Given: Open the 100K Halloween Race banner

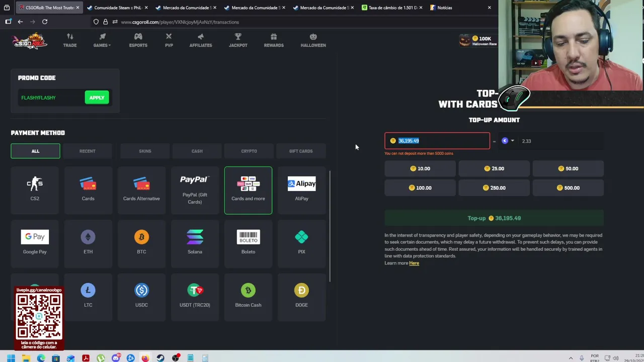Looking at the screenshot, I should pyautogui.click(x=478, y=40).
